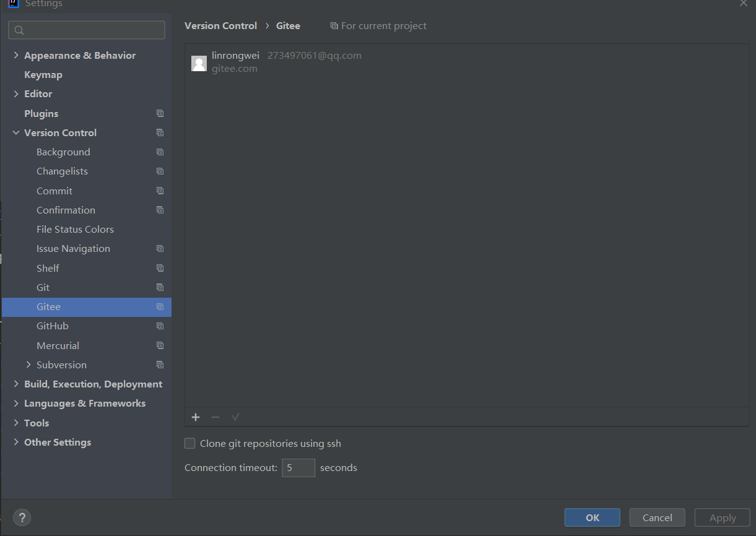The width and height of the screenshot is (756, 536).
Task: Click the Gitee breadcrumb title
Action: click(288, 26)
